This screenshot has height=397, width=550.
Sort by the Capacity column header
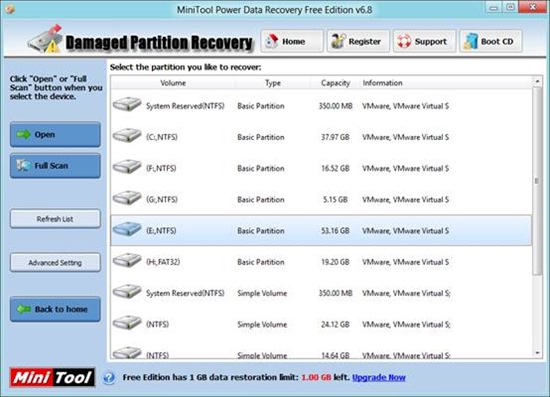click(x=335, y=83)
